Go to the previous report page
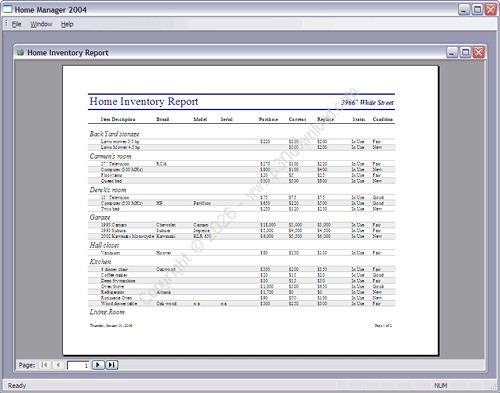 point(58,365)
